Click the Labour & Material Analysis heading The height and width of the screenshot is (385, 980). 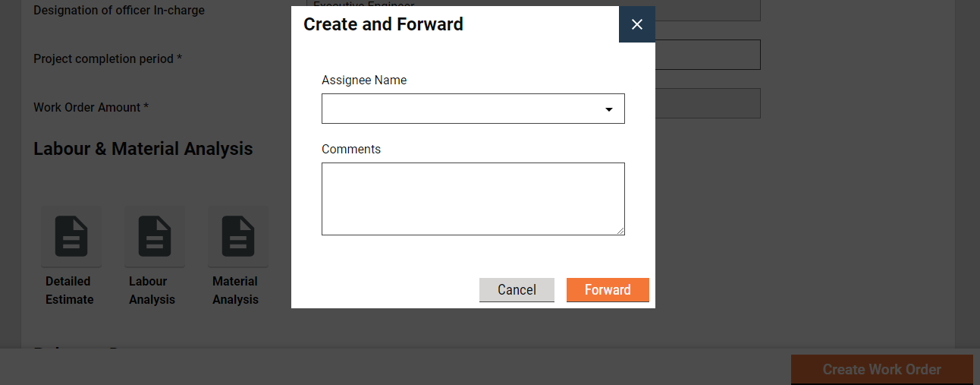click(x=143, y=149)
